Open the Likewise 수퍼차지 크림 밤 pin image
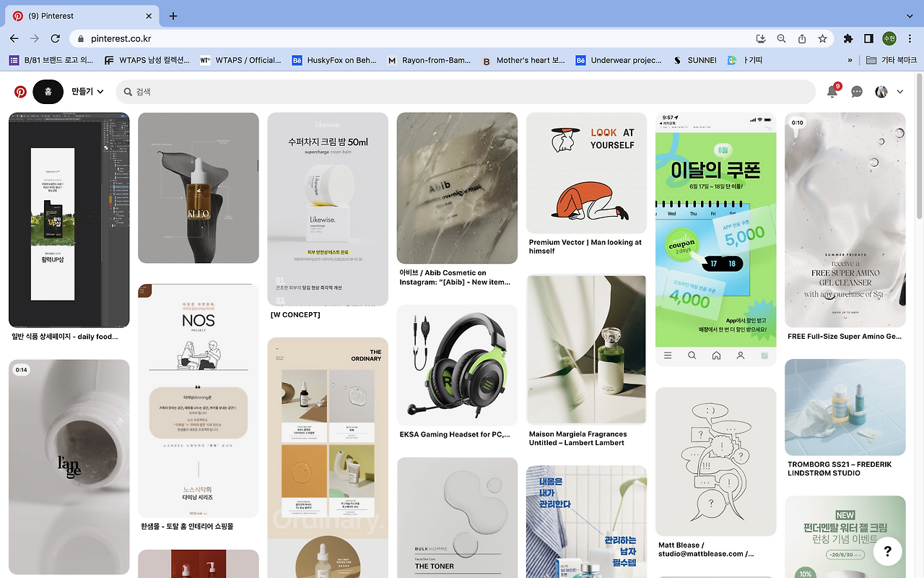This screenshot has width=924, height=578. point(328,210)
